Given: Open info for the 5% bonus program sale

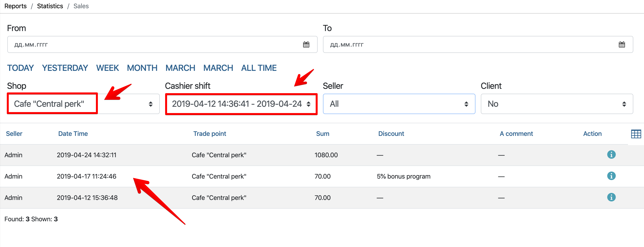Looking at the screenshot, I should [x=611, y=176].
